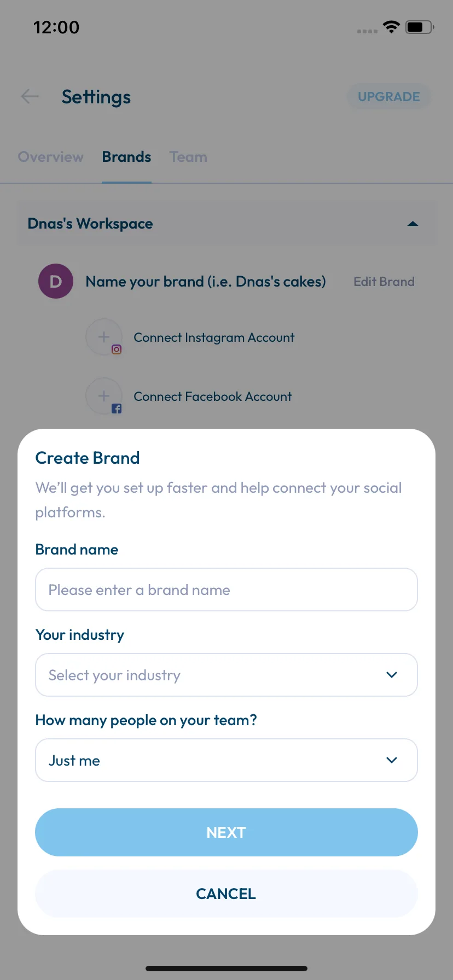Click the battery status icon

pos(420,27)
